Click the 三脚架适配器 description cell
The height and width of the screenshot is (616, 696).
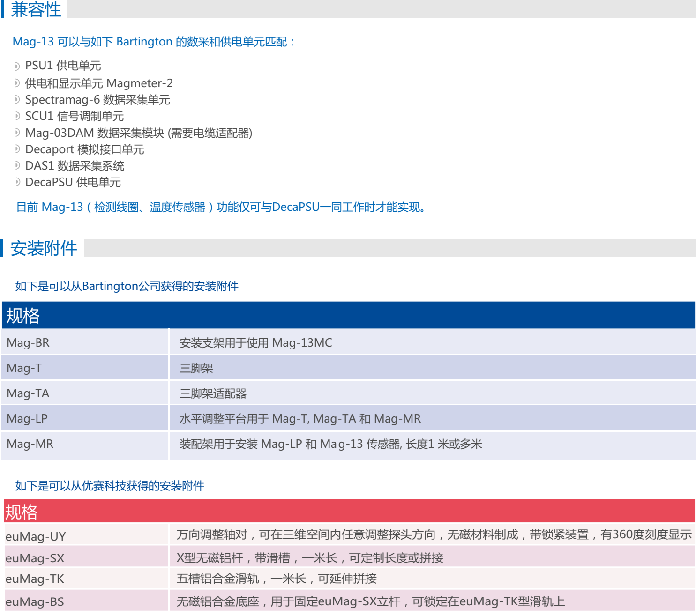tap(432, 393)
